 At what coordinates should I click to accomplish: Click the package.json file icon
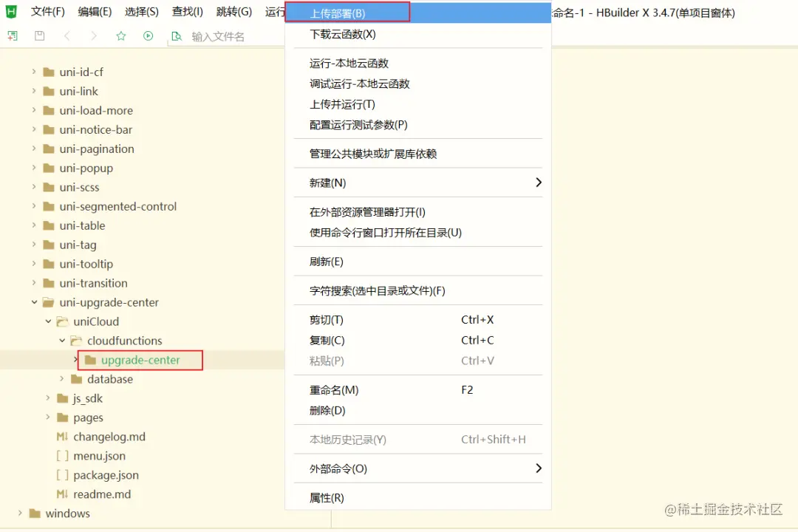(x=62, y=475)
